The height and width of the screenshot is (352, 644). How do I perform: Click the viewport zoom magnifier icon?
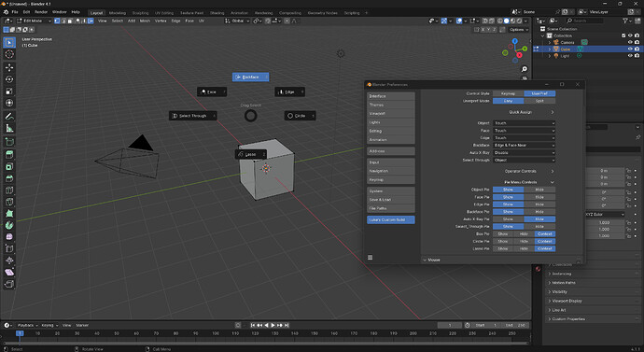point(525,69)
